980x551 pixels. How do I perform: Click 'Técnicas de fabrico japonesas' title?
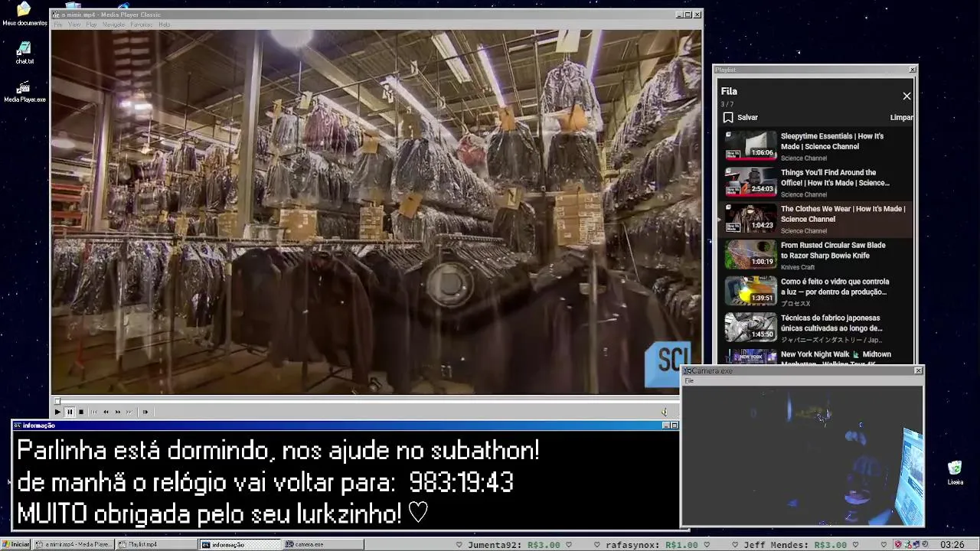tap(831, 323)
